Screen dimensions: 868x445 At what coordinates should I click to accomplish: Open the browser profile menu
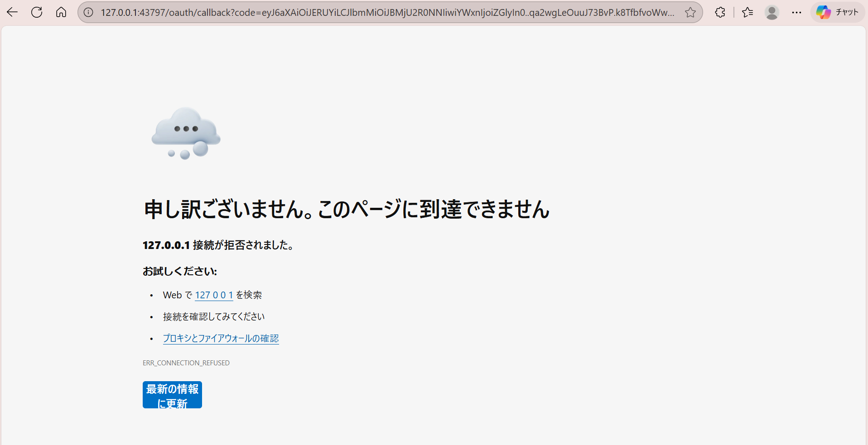(772, 12)
